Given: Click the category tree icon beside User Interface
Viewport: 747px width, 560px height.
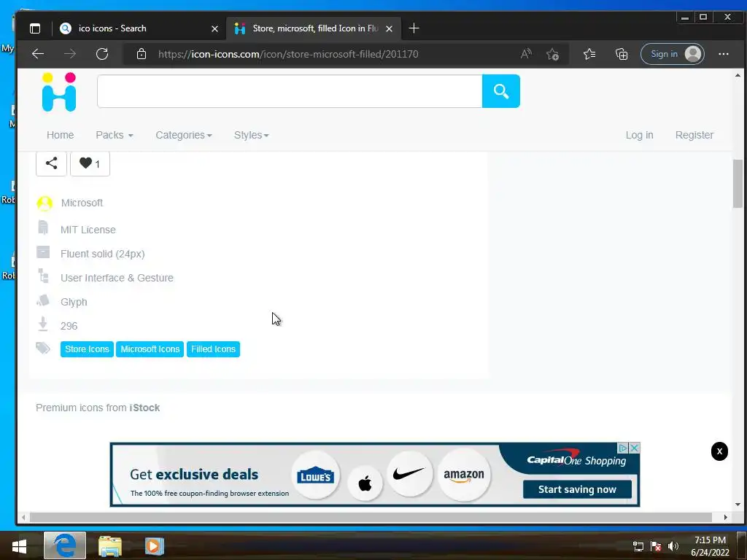Looking at the screenshot, I should 43,276.
